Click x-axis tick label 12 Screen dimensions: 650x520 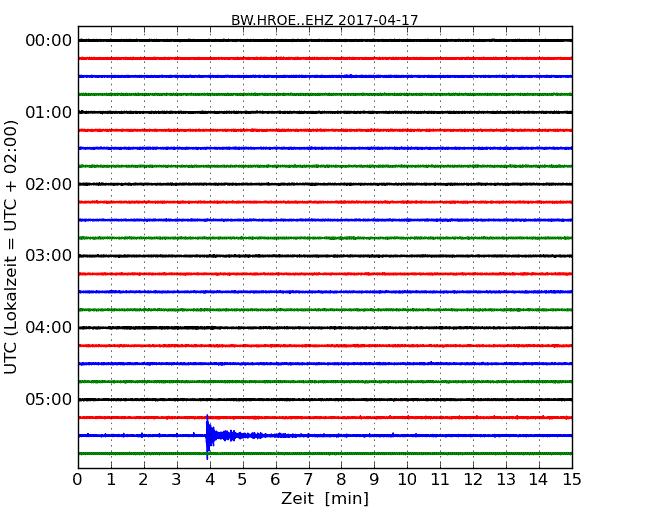tap(473, 480)
